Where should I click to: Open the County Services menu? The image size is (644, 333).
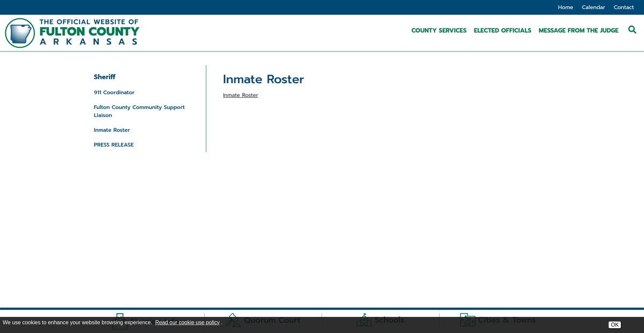pyautogui.click(x=438, y=30)
